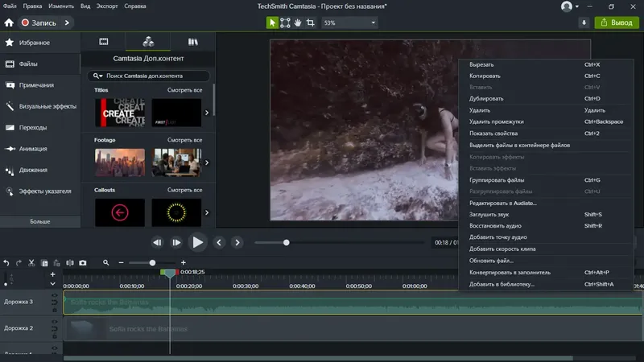644x362 pixels.
Task: Click Смотреть все link next to Footage
Action: click(x=184, y=139)
